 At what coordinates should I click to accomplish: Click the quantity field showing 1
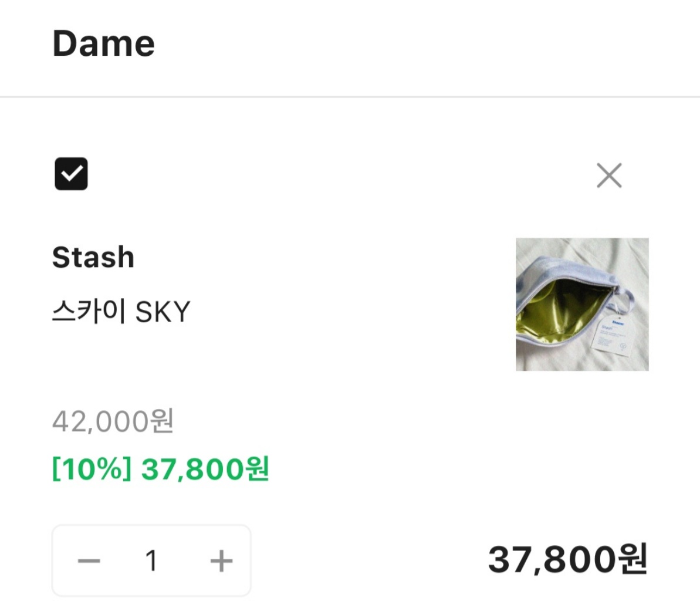(x=151, y=561)
